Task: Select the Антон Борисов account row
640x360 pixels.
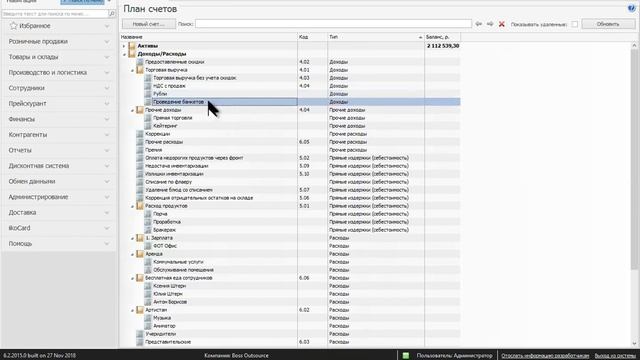Action: (x=290, y=302)
